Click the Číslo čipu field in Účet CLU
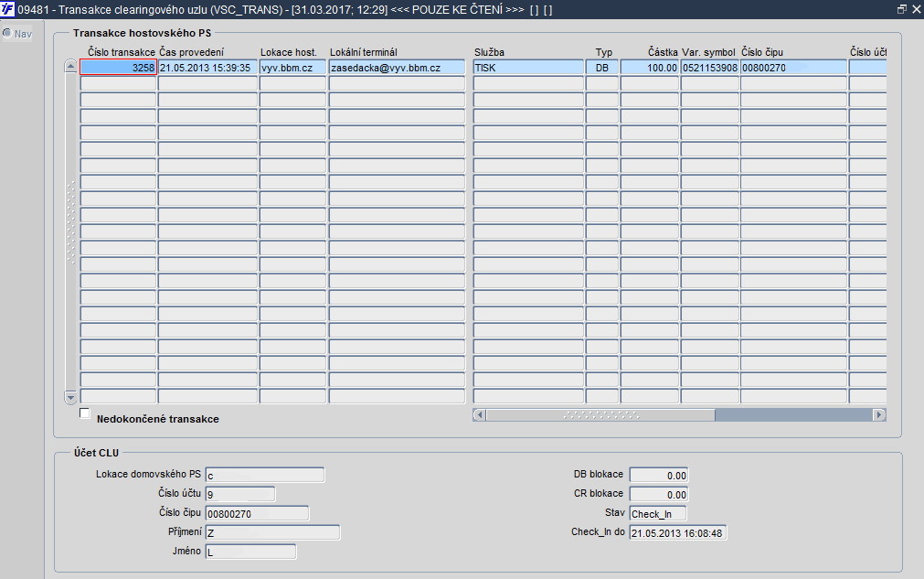The height and width of the screenshot is (579, 924). [x=257, y=513]
